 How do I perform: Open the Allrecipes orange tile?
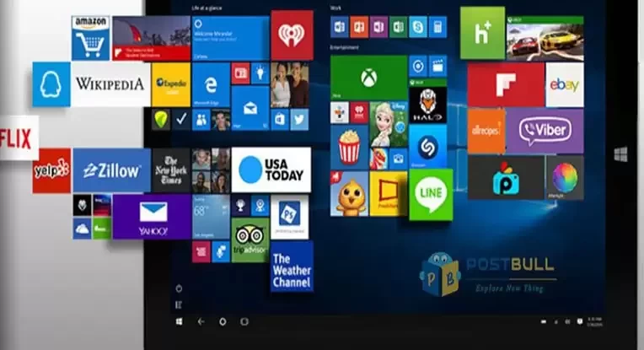pos(486,132)
